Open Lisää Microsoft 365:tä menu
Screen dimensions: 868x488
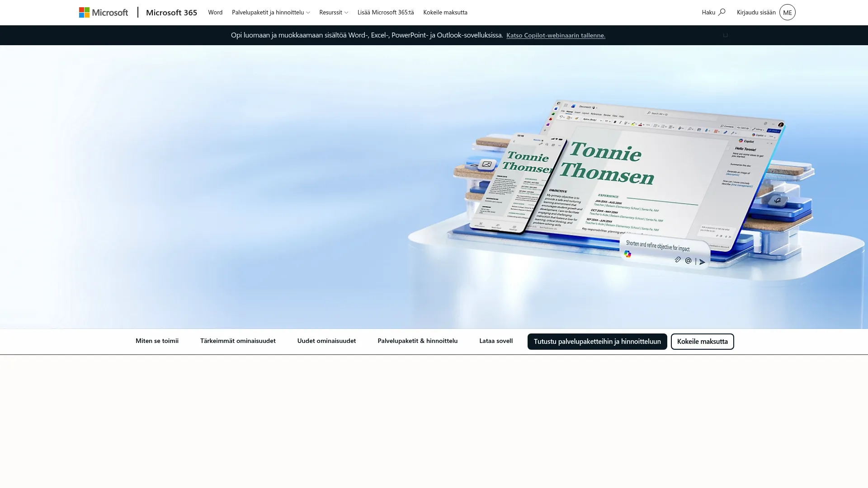click(386, 12)
